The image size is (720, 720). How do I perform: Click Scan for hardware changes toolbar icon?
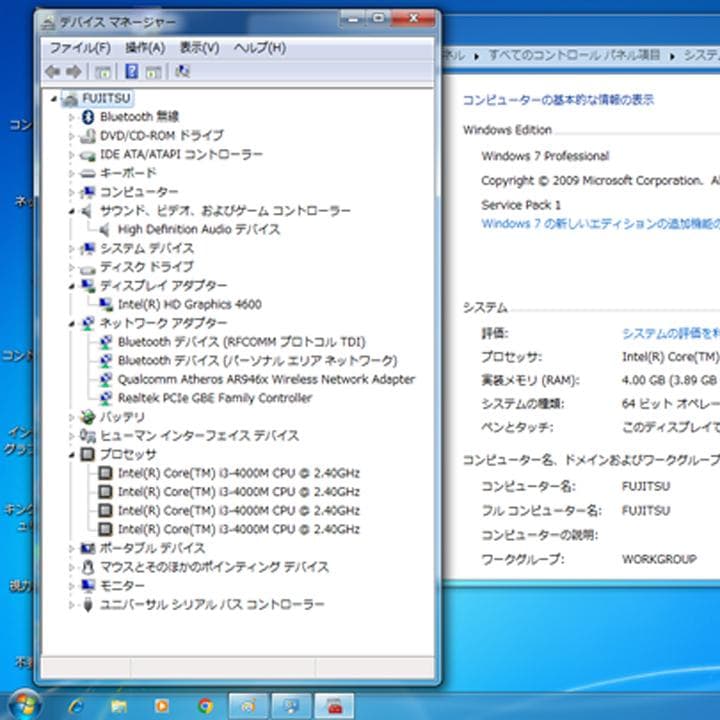(182, 71)
